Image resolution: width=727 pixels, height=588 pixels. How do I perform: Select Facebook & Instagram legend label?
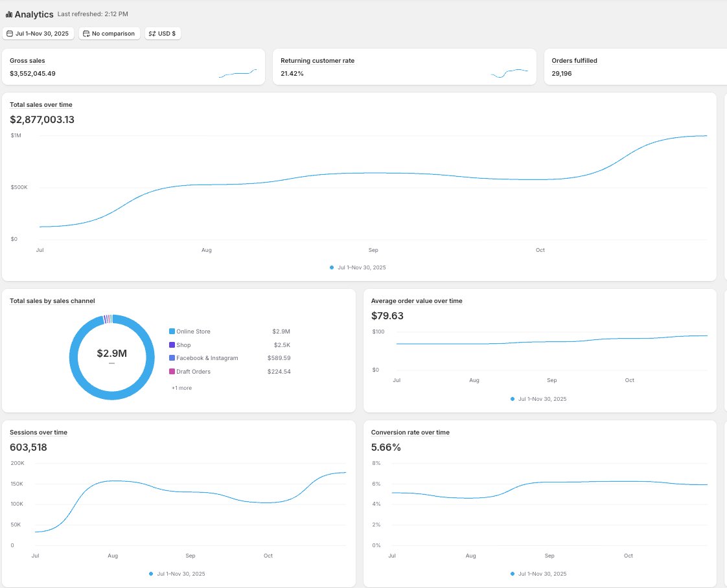coord(207,357)
